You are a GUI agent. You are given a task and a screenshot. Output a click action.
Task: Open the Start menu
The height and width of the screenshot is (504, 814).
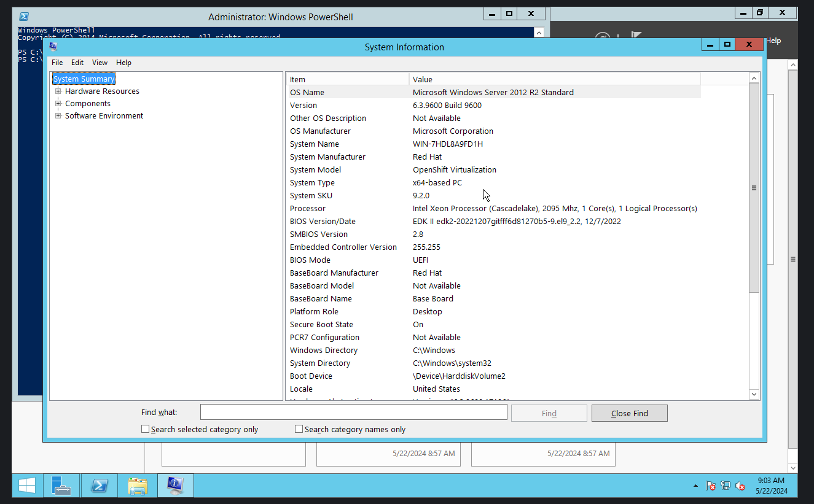(26, 486)
